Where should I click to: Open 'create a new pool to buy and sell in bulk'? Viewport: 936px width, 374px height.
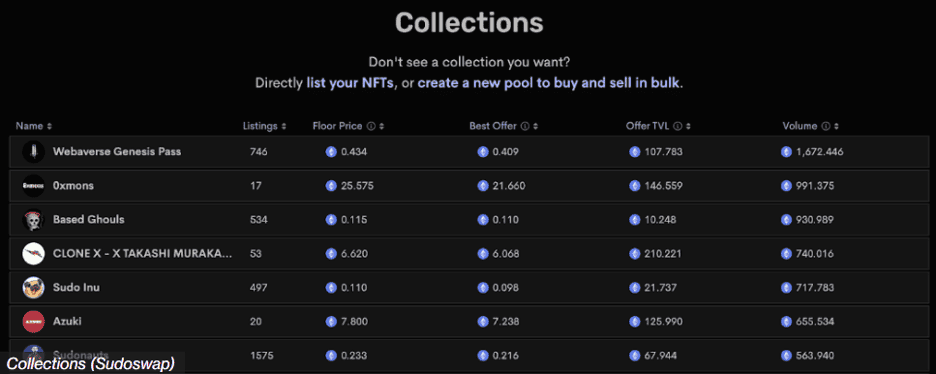point(549,83)
